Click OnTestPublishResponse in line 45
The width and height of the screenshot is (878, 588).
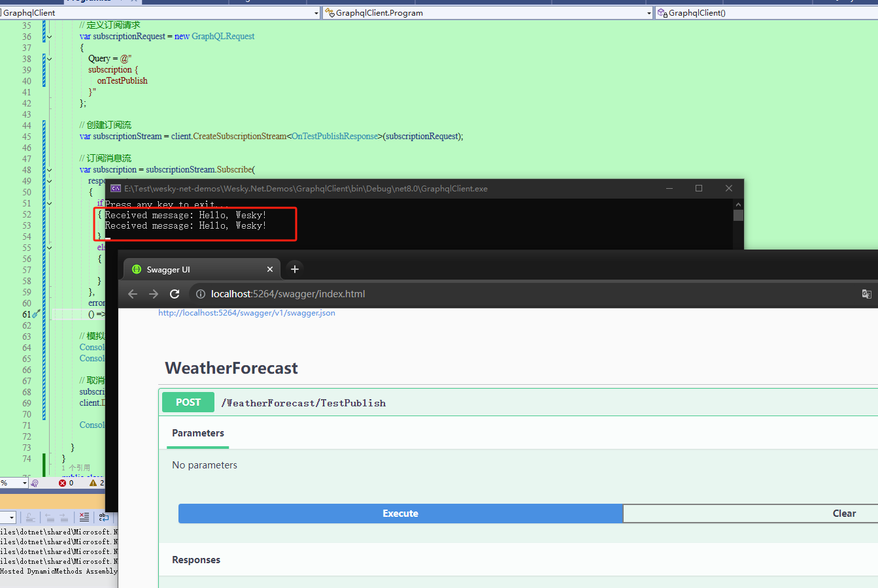(x=335, y=137)
